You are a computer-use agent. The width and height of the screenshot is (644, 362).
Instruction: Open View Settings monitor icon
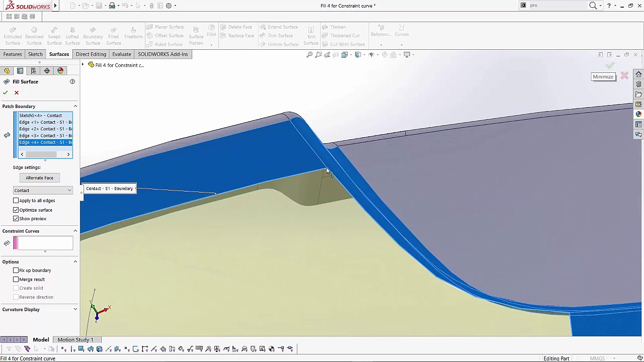407,54
